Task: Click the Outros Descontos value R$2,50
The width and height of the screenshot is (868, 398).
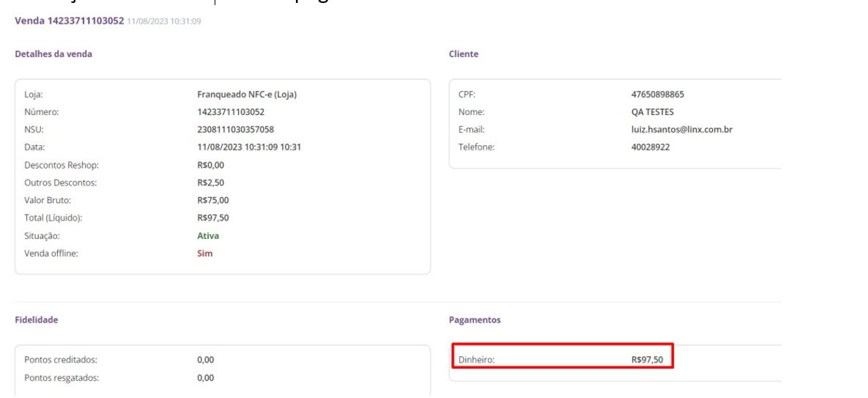Action: pos(211,183)
